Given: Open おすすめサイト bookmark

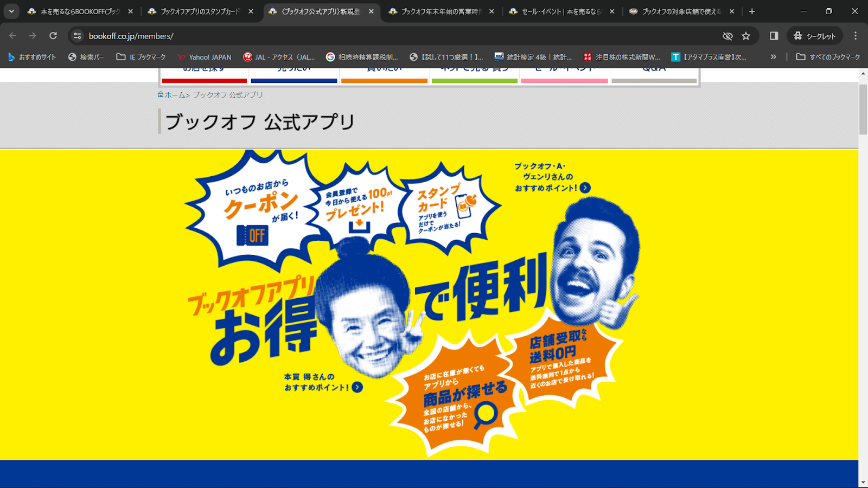Looking at the screenshot, I should pyautogui.click(x=32, y=57).
